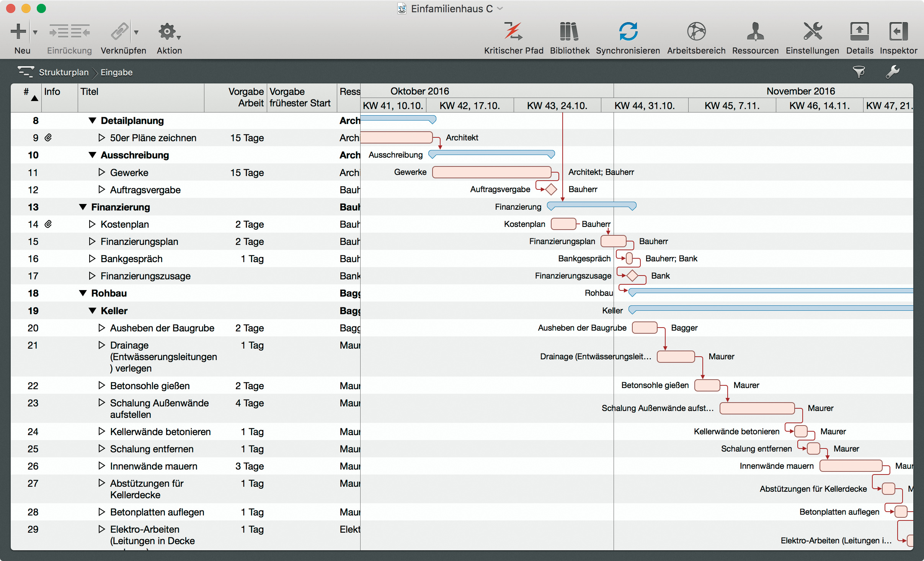Show the Details panel

coord(859,32)
